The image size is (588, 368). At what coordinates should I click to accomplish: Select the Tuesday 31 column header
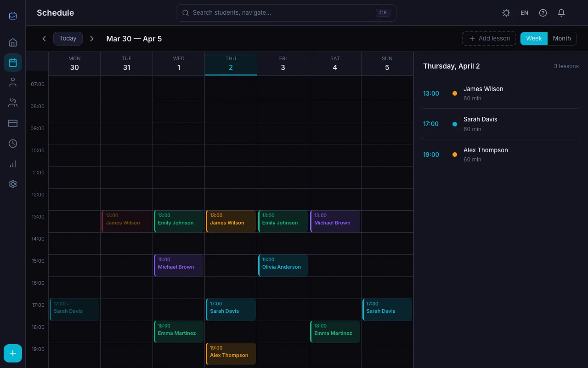127,63
